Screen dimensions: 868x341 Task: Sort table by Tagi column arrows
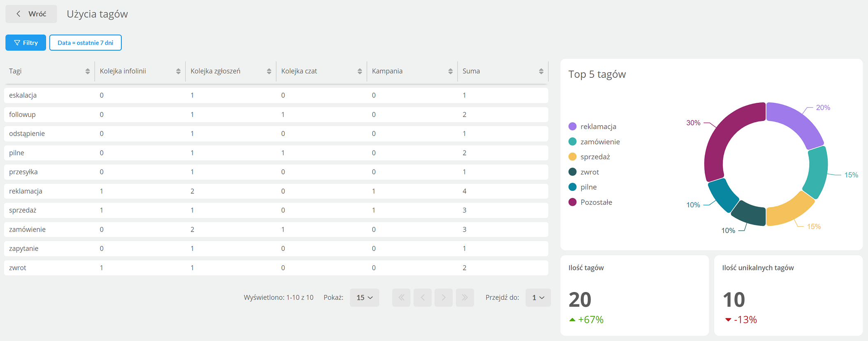tap(88, 72)
